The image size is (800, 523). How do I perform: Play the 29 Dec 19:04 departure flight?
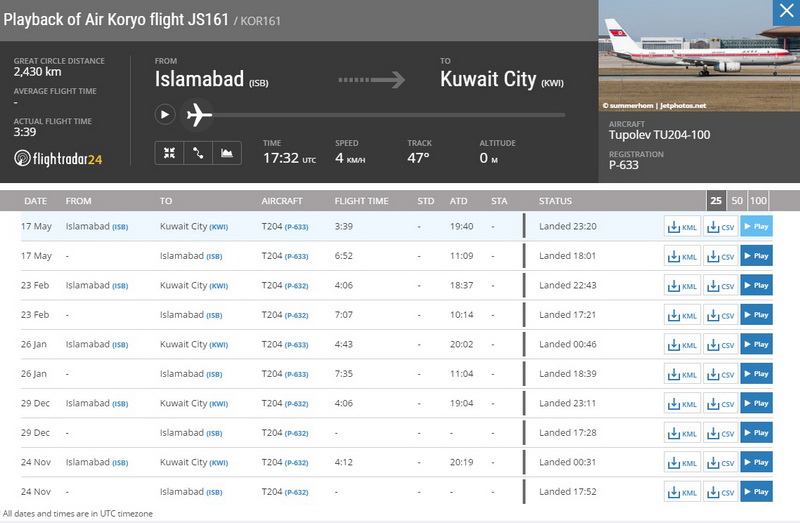[757, 404]
